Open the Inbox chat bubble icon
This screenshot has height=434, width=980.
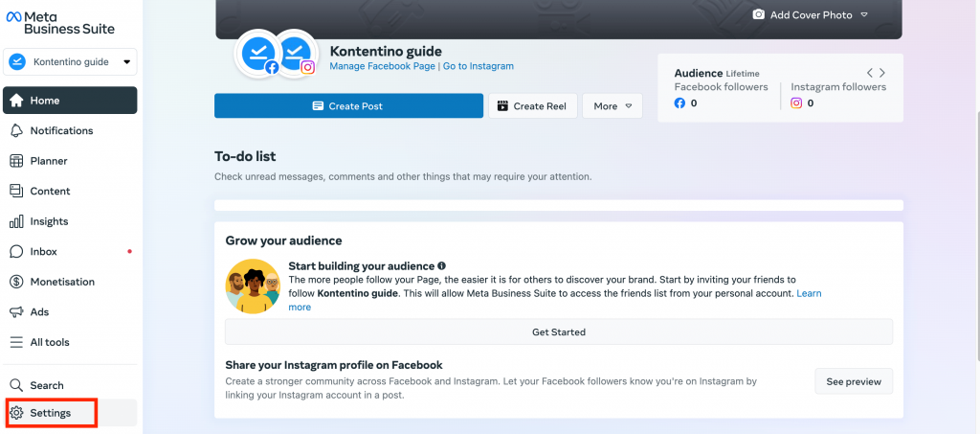(16, 252)
